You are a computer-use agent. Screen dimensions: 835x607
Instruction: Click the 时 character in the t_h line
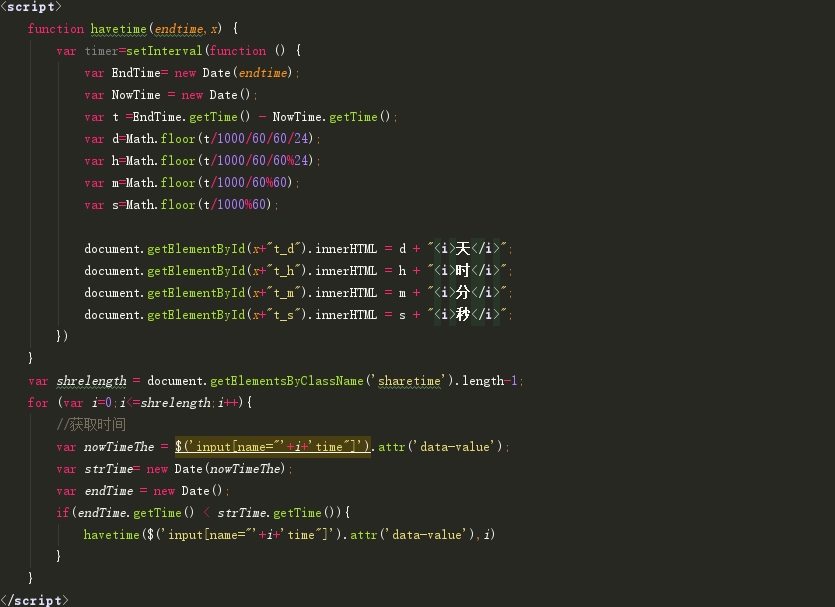click(463, 271)
